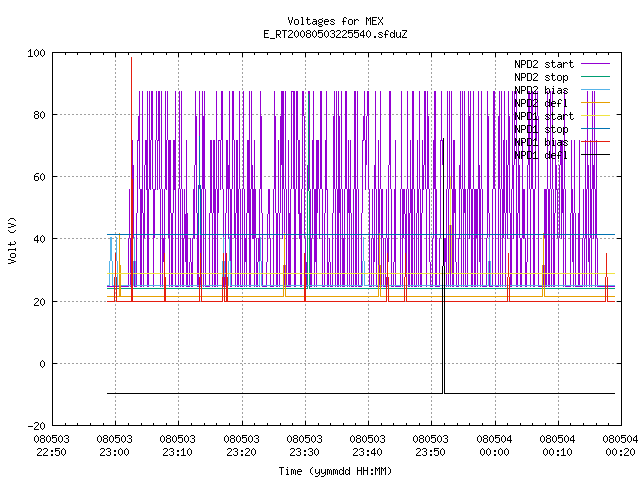Select the 'NPD1 start' legend label
The height and width of the screenshot is (480, 640).
click(544, 116)
